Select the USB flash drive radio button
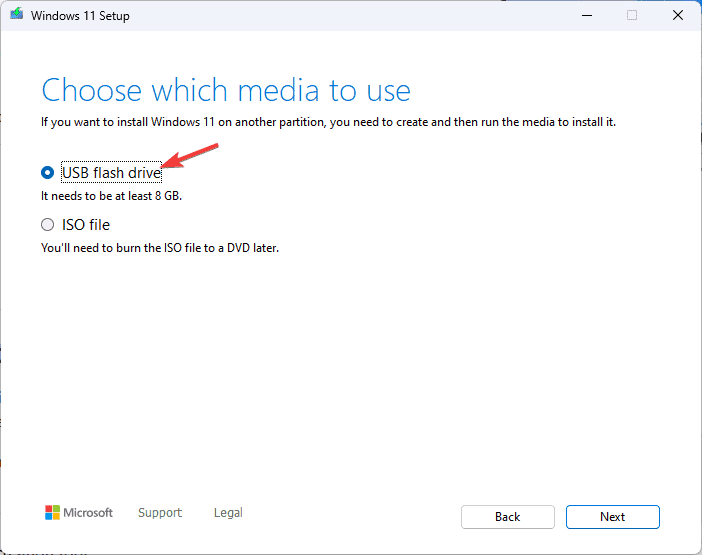The width and height of the screenshot is (702, 555). [47, 173]
